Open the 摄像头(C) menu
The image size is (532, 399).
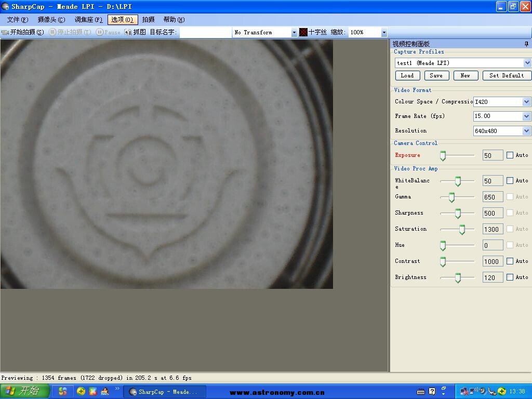(51, 20)
